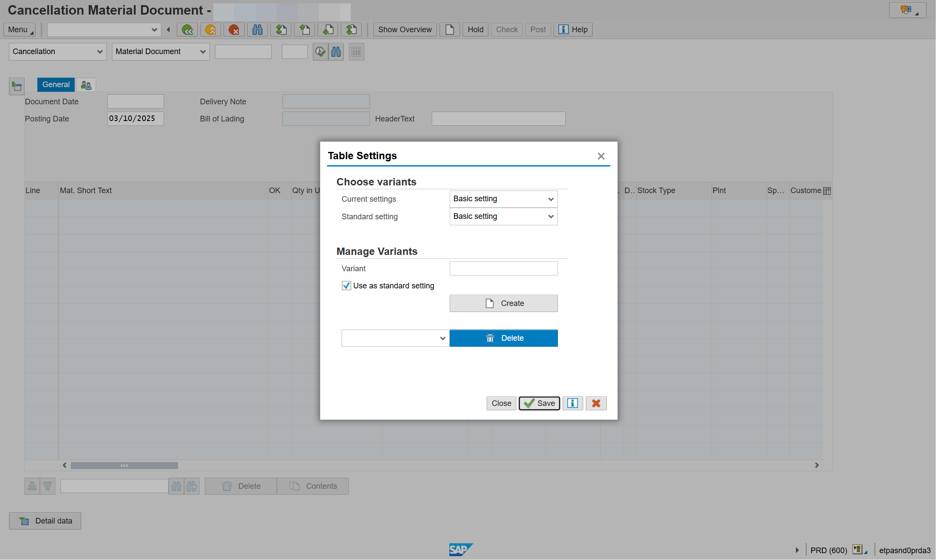936x560 pixels.
Task: Click the Execute clock-check icon
Action: 320,52
